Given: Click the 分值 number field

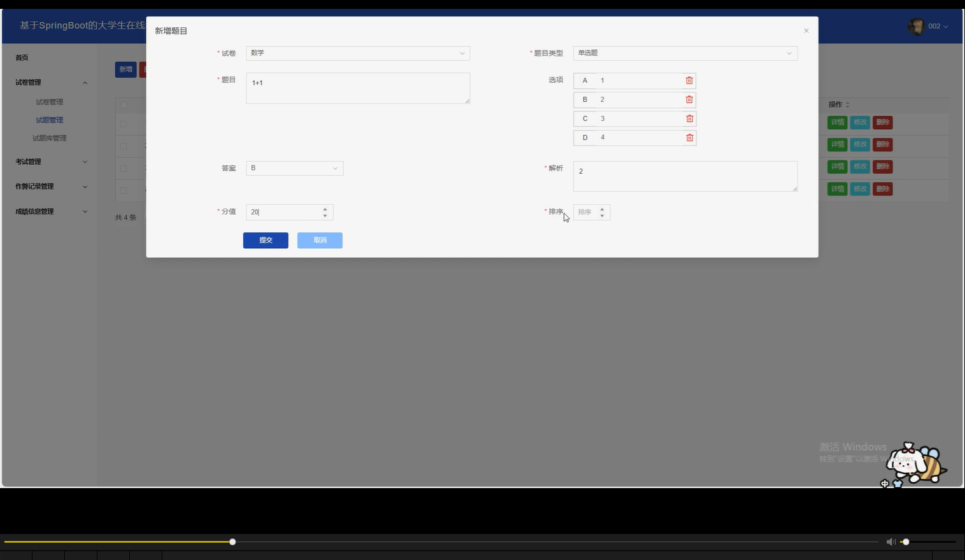Looking at the screenshot, I should (x=290, y=212).
